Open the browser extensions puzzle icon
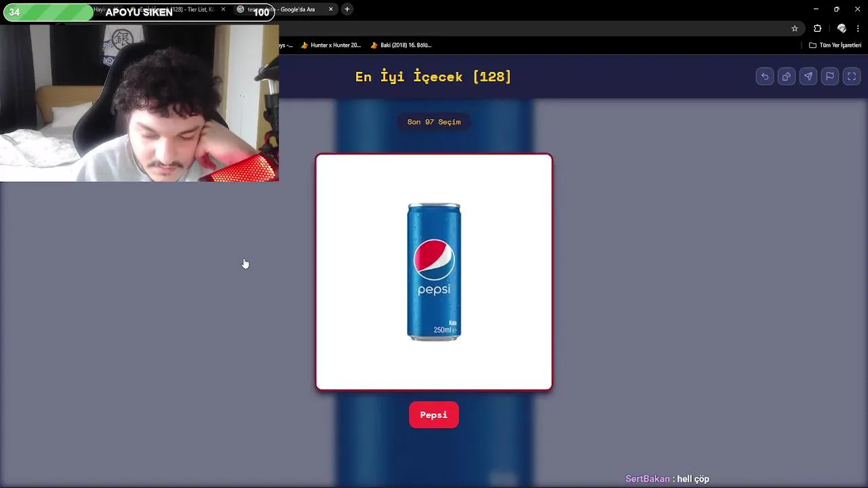The image size is (868, 488). tap(817, 28)
